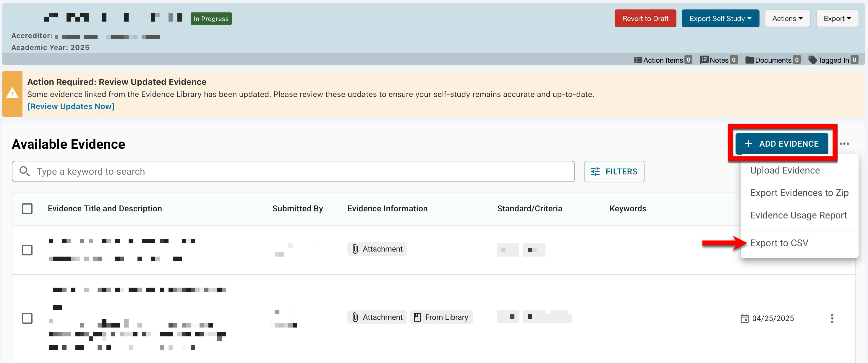The image size is (868, 363).
Task: Click the calendar icon next to 04/25/2025
Action: pos(744,318)
